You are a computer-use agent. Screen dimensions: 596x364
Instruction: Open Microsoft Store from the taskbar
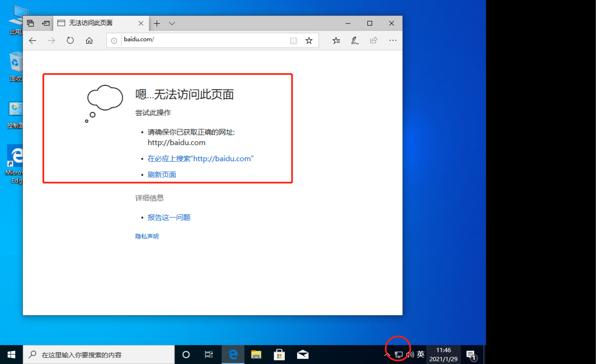(x=280, y=355)
